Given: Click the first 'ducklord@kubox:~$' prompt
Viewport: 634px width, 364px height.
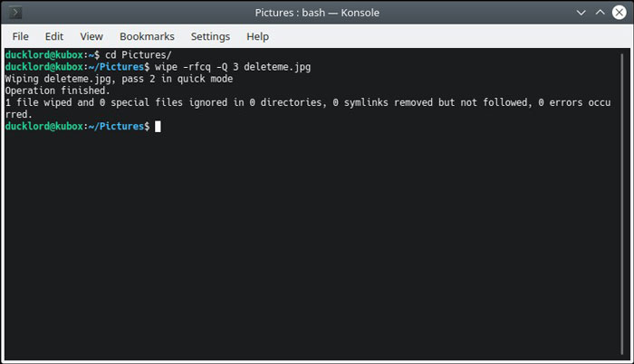Looking at the screenshot, I should [53, 54].
